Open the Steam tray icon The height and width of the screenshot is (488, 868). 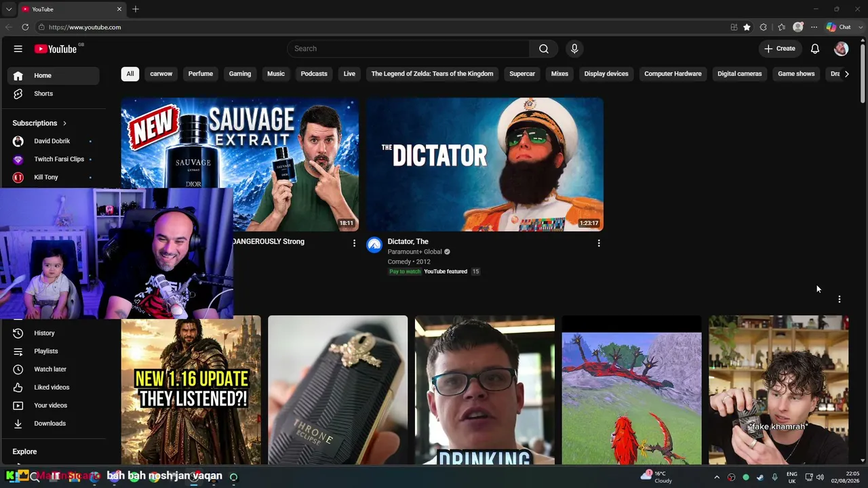click(x=759, y=478)
